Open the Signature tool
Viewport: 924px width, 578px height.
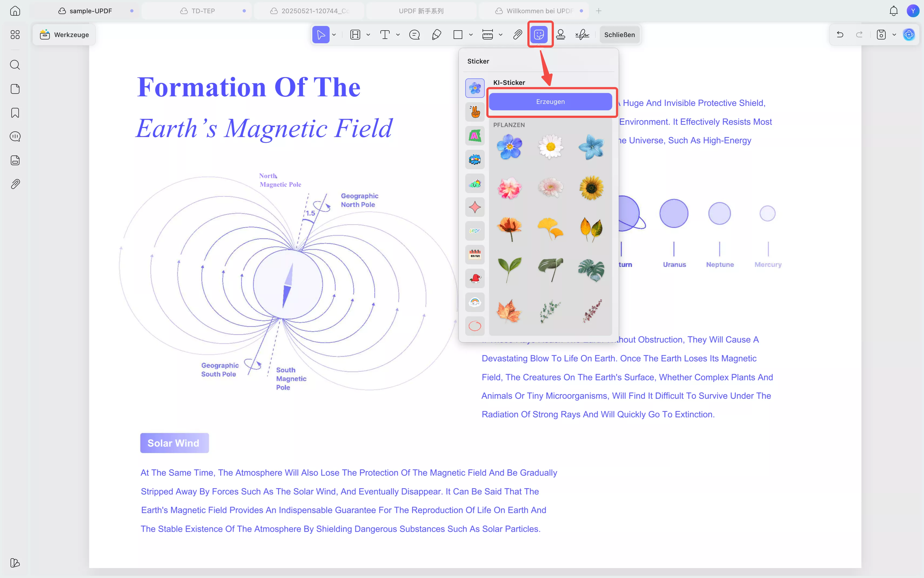point(582,35)
